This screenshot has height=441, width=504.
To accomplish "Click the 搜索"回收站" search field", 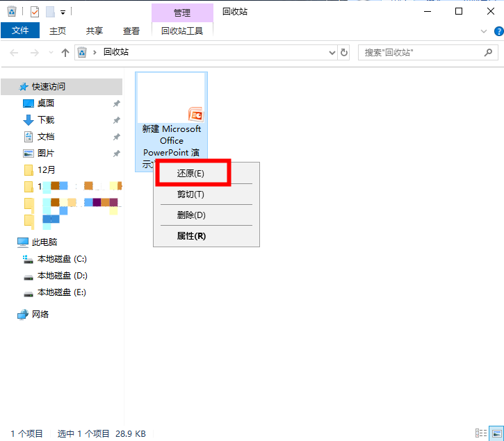I will point(428,52).
